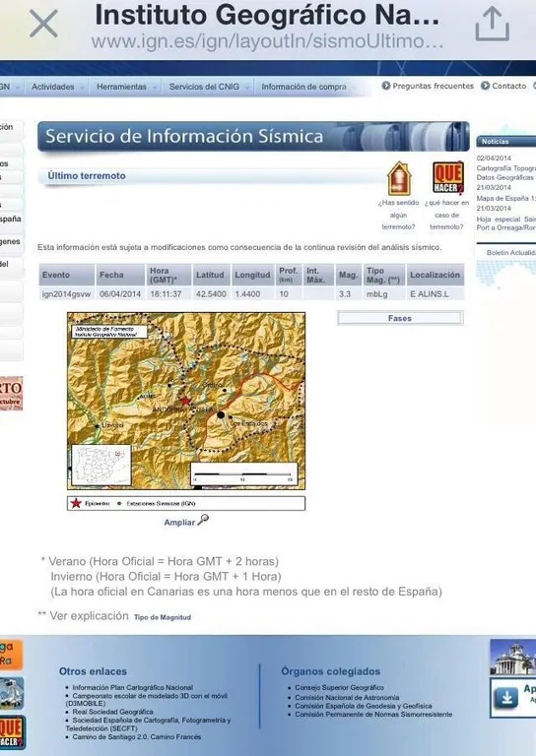Click the Último terremoto section heading
536x756 pixels.
[x=87, y=176]
